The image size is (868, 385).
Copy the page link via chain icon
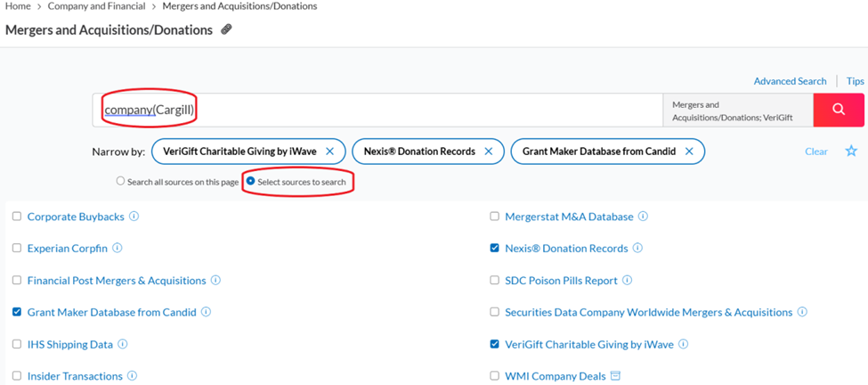coord(226,30)
